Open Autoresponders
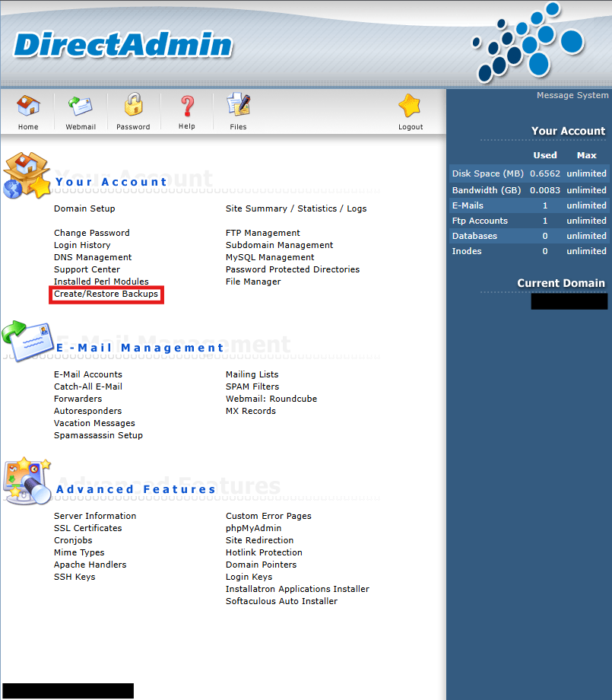Screen dimensions: 612x700 (88, 411)
